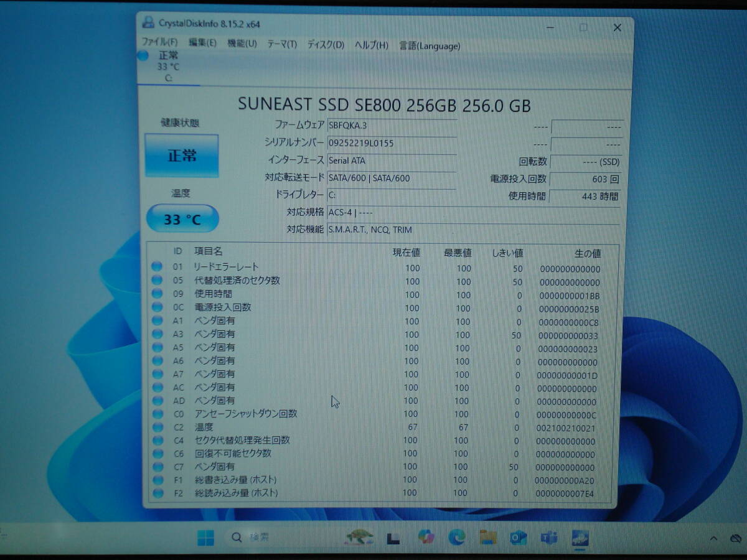Viewport: 747px width, 560px height.
Task: Click the しきい値 column header
Action: (507, 253)
